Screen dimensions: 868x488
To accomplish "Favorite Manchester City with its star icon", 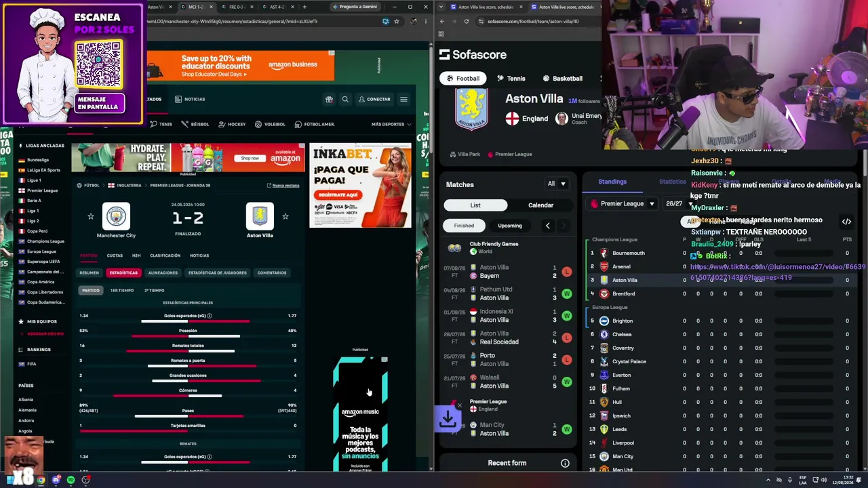I will 91,216.
